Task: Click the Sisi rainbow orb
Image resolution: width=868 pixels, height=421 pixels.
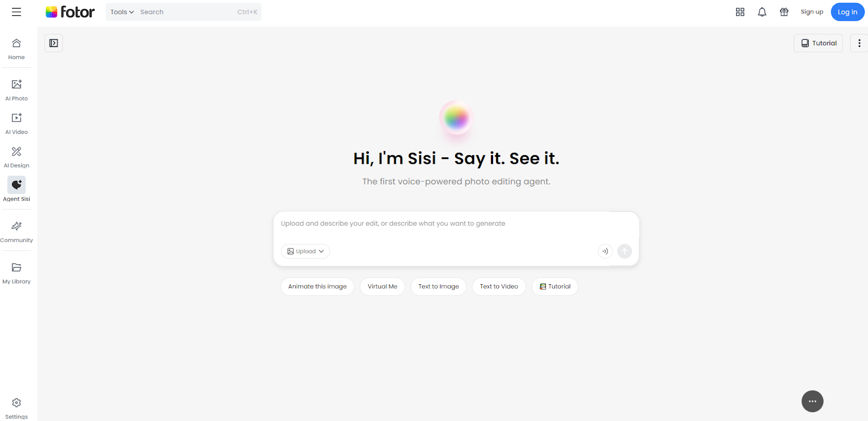Action: click(456, 118)
